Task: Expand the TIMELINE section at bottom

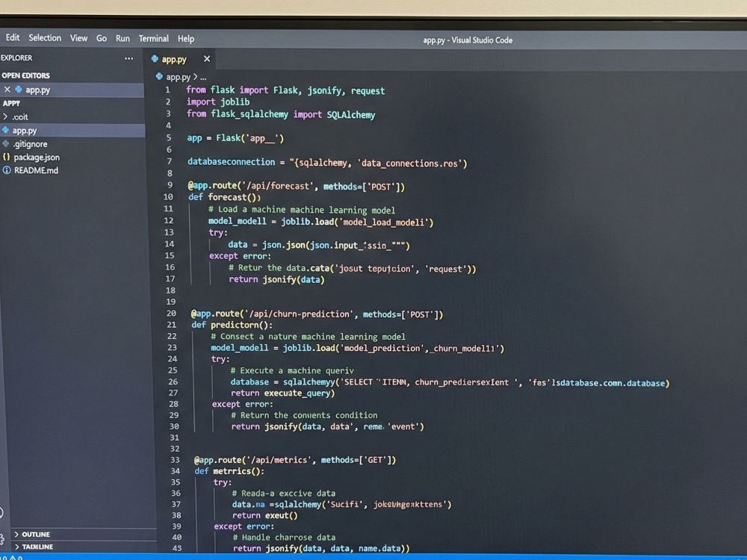Action: 37,547
